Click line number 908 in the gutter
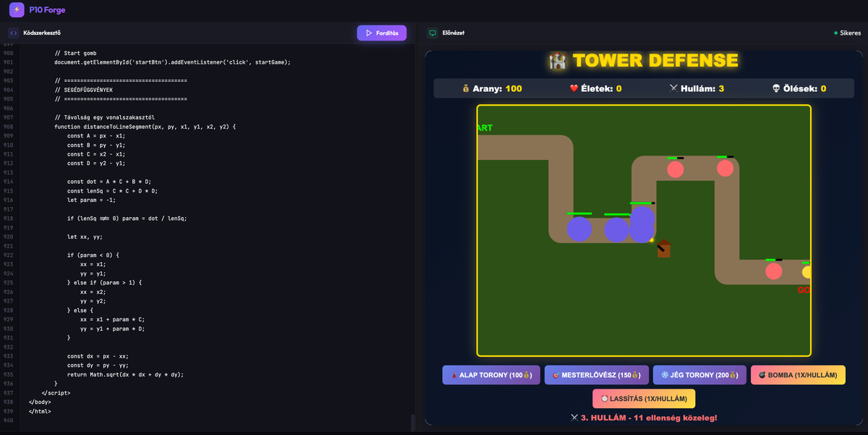The width and height of the screenshot is (868, 435). (8, 127)
